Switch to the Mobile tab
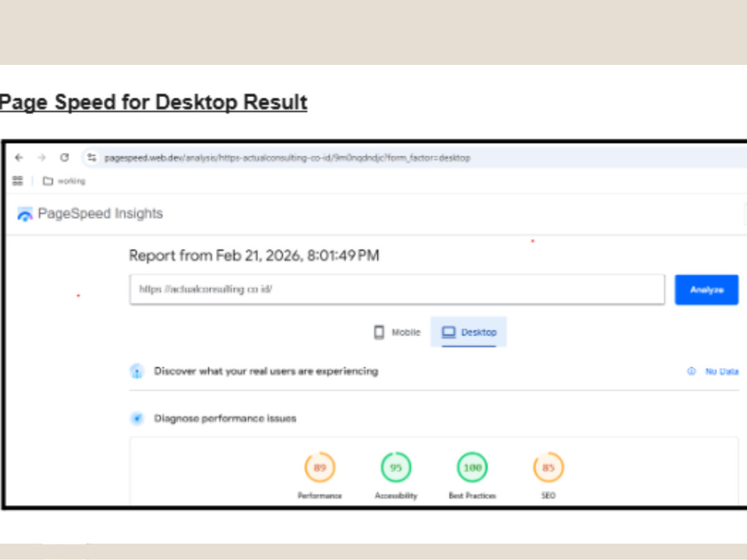747x560 pixels. [x=397, y=332]
